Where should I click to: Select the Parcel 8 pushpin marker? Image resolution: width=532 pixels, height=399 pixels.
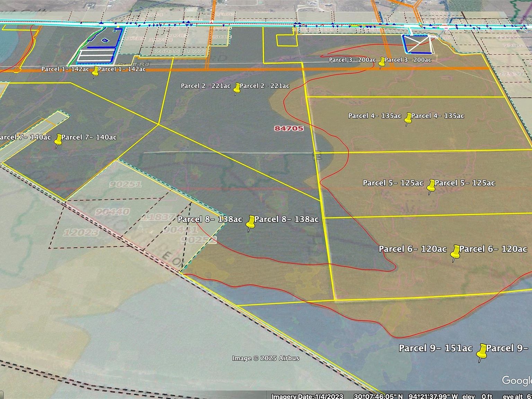(x=250, y=222)
